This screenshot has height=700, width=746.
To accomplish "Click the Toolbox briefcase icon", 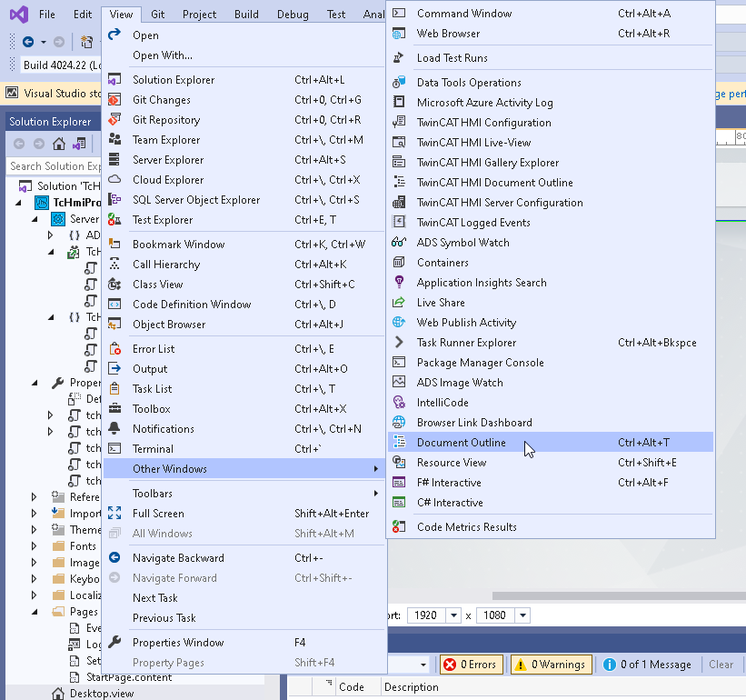I will coord(114,409).
